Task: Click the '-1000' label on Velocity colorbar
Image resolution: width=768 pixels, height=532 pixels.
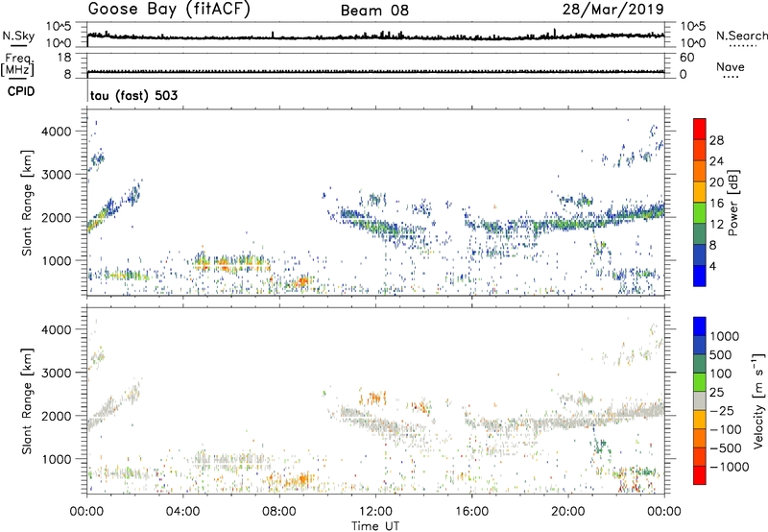Action: (730, 467)
